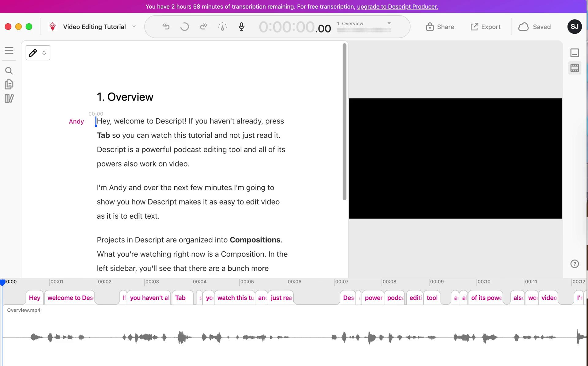Click the 00:05 mark on timeline ruler
The width and height of the screenshot is (588, 366).
click(247, 282)
